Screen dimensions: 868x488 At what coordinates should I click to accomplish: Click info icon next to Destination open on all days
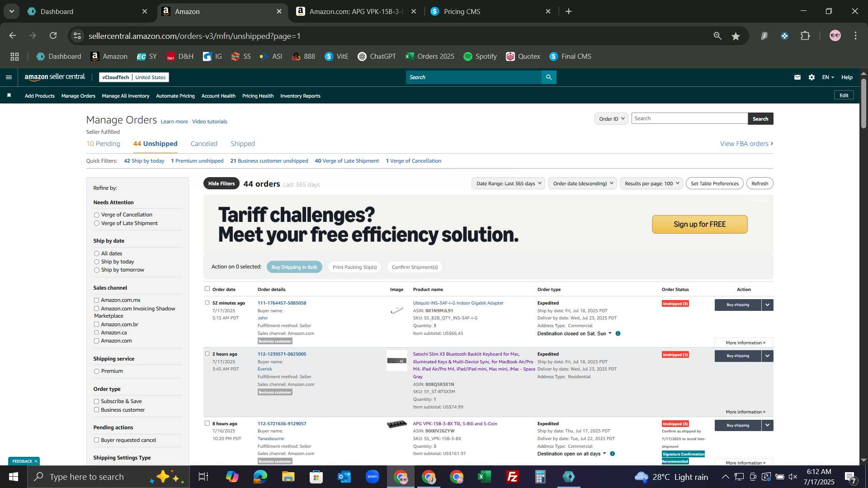[613, 454]
